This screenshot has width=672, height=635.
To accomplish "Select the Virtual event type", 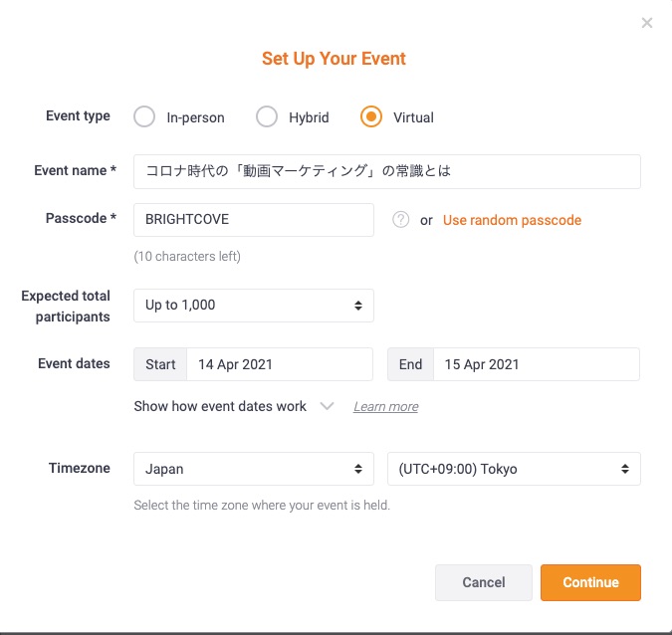I will (x=371, y=117).
